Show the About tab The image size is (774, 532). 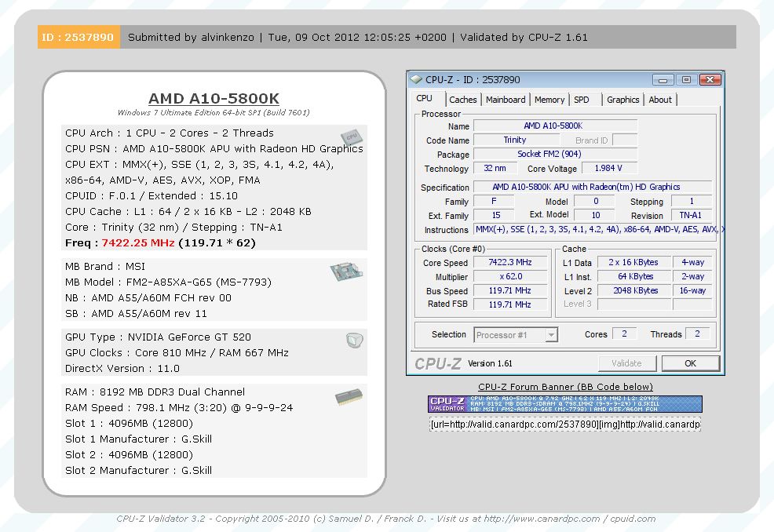(660, 99)
